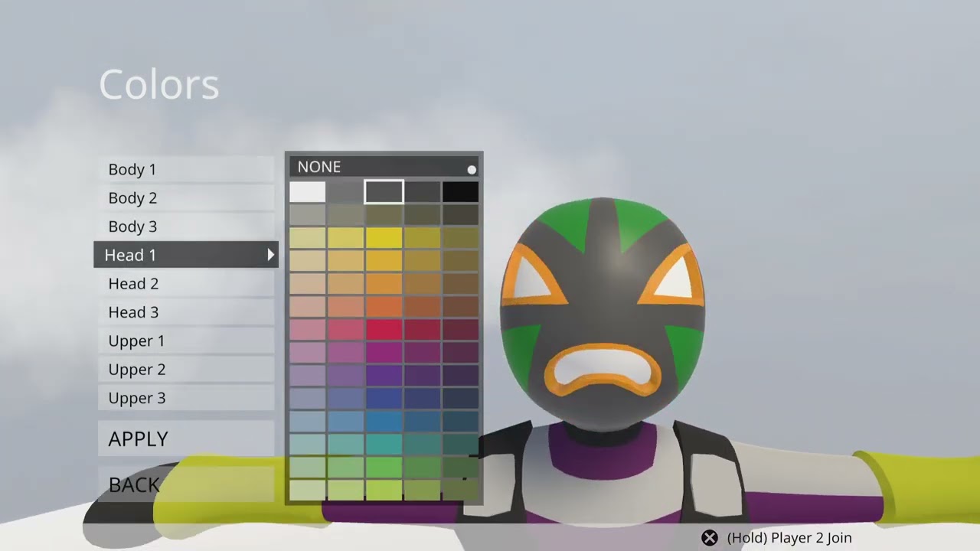Expand Head 1 using its right arrow
The image size is (980, 551).
270,255
